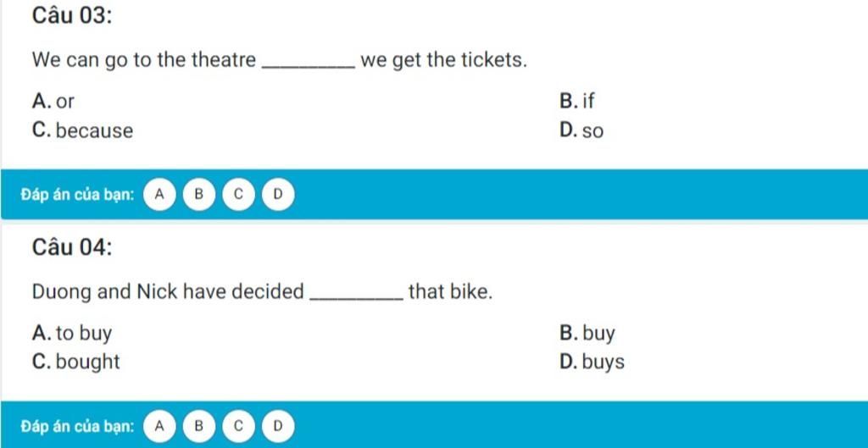Click the blank after 'have decided'
This screenshot has height=448, width=868.
point(357,294)
